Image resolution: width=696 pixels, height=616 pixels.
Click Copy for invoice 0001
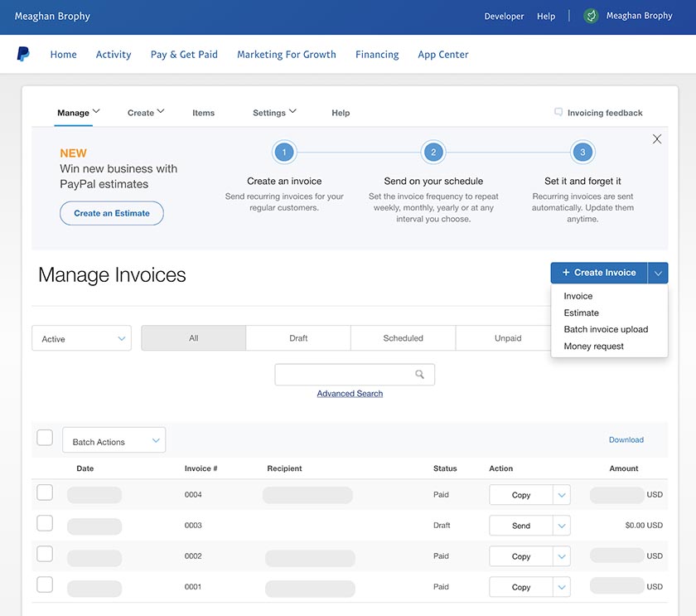click(x=521, y=587)
